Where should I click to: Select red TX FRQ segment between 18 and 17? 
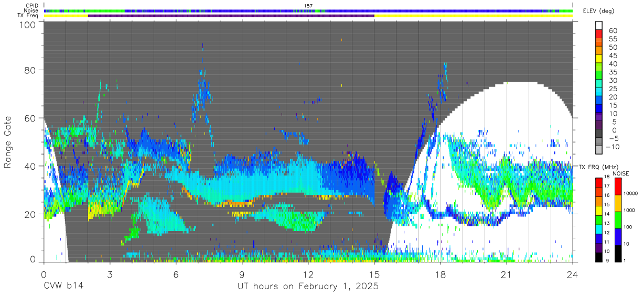[x=599, y=182]
